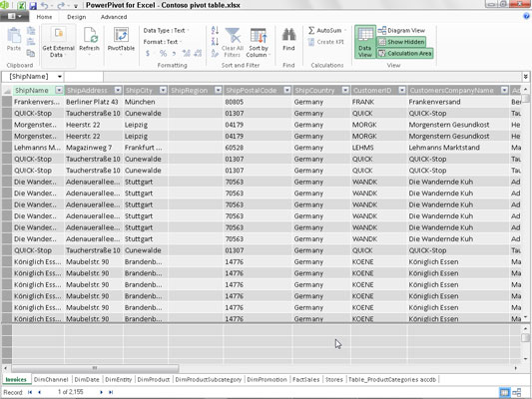Screen dimensions: 532x399
Task: Click the Sort by Column icon
Action: point(259,35)
